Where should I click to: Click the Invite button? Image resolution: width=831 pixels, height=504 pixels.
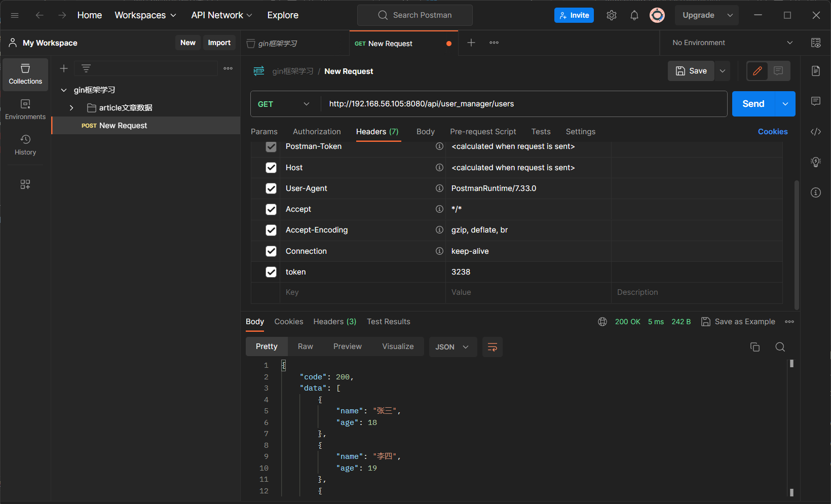click(574, 15)
